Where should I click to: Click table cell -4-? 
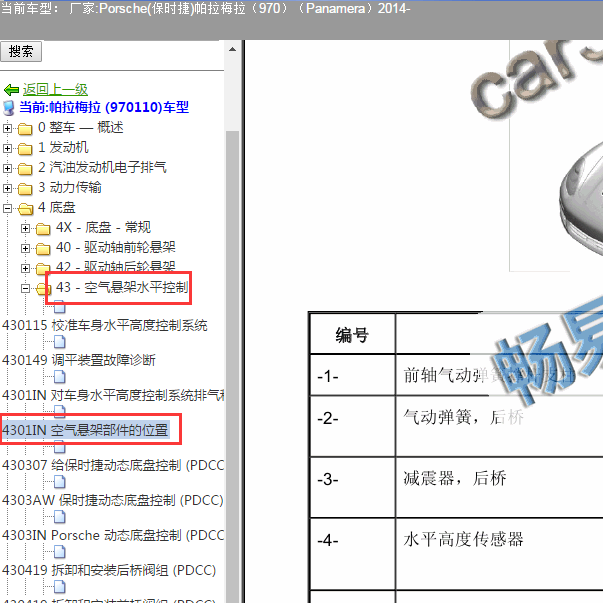pos(352,554)
